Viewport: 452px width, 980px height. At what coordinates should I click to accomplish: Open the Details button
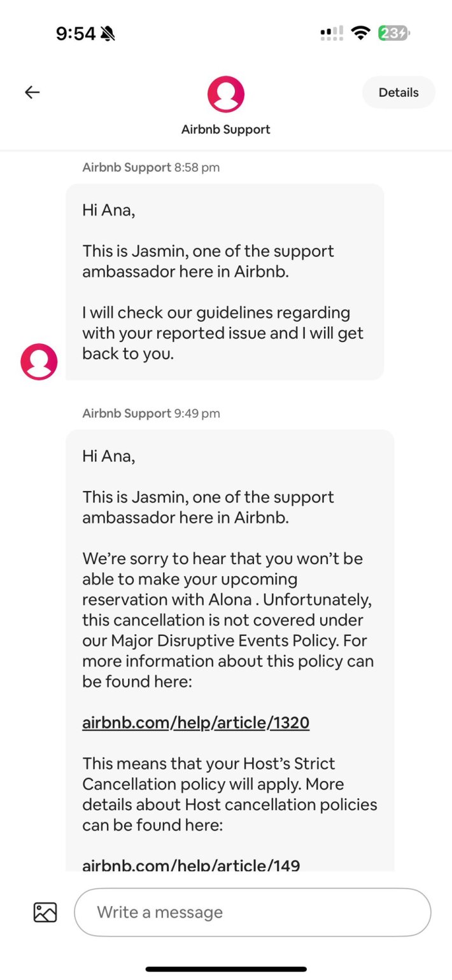tap(399, 92)
